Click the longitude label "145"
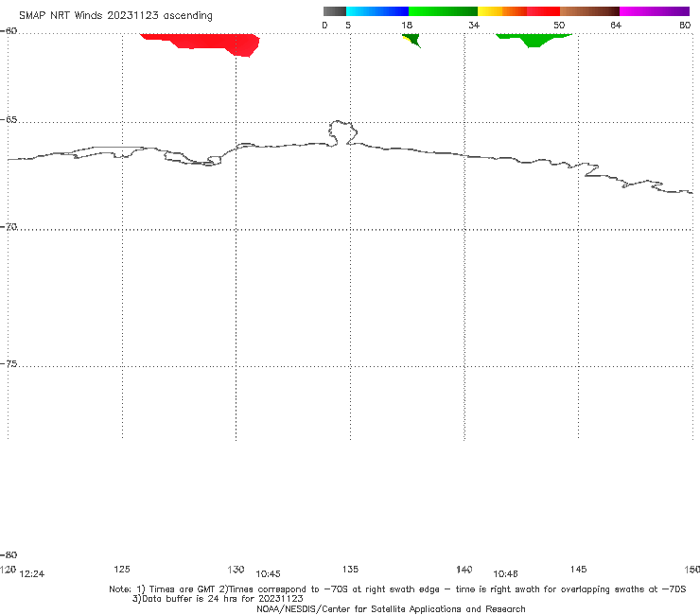700x615 pixels. pos(579,569)
